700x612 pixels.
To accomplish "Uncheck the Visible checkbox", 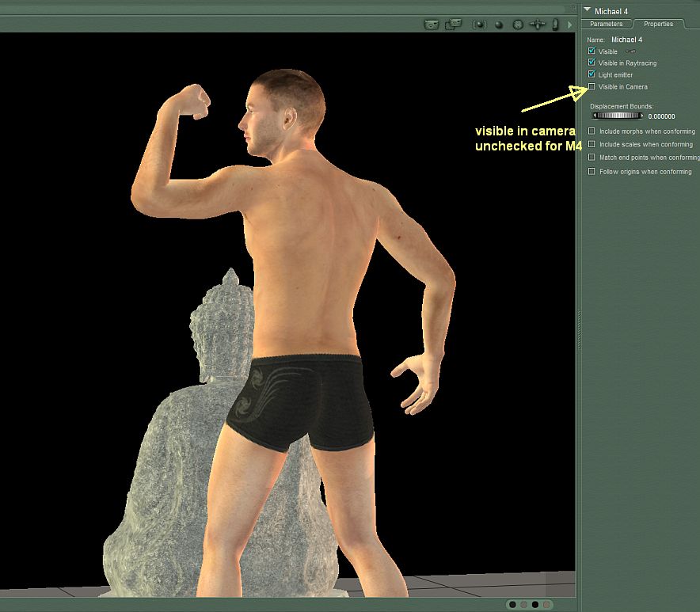I will (592, 51).
